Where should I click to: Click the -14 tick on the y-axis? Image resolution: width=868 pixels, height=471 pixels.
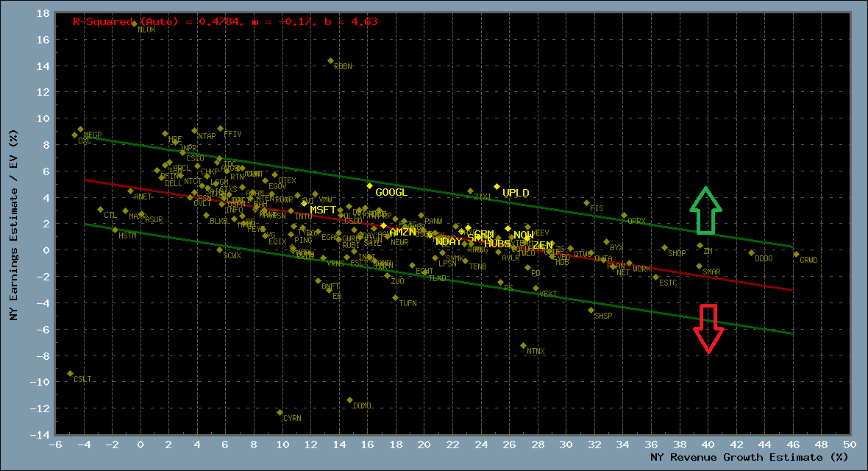pyautogui.click(x=40, y=435)
